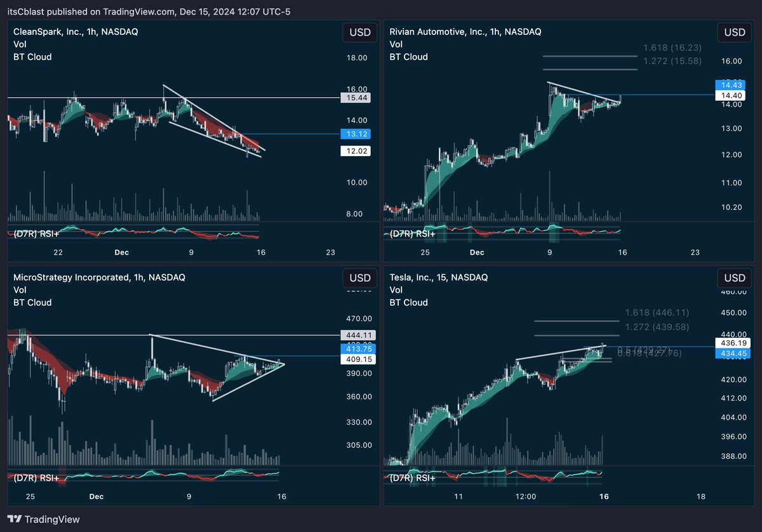Click the USD button on the MicroStrategy chart

tap(359, 278)
